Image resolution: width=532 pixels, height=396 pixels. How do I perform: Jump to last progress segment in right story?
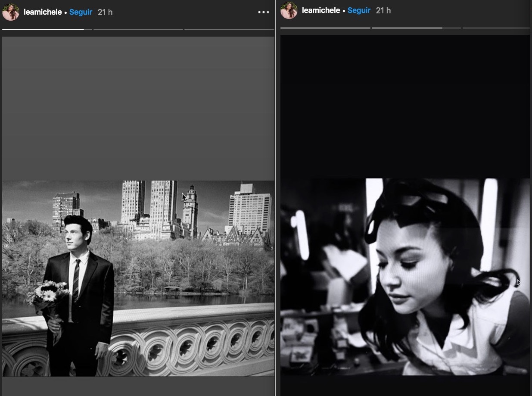pyautogui.click(x=496, y=28)
